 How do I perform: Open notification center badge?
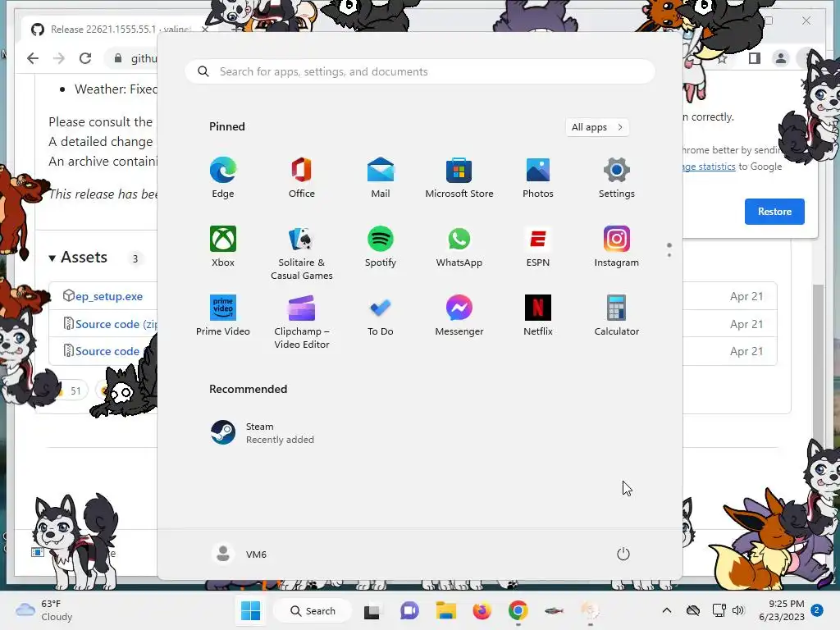817,610
